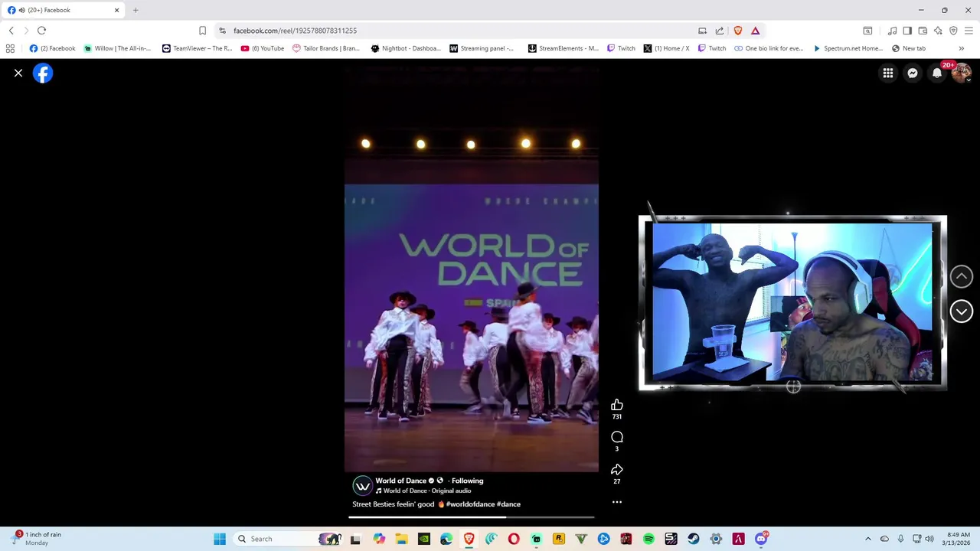Open Opera browser from the taskbar
This screenshot has width=980, height=551.
(x=514, y=539)
